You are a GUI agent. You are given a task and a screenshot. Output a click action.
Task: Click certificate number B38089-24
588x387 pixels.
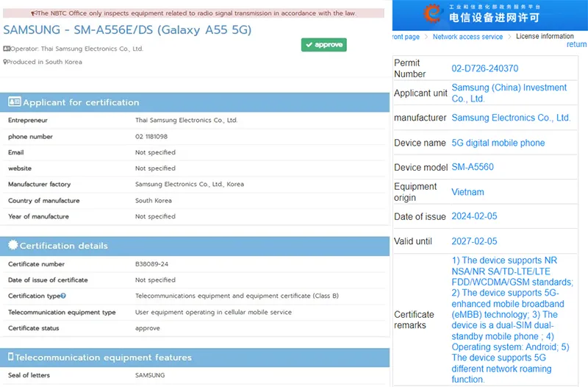151,264
